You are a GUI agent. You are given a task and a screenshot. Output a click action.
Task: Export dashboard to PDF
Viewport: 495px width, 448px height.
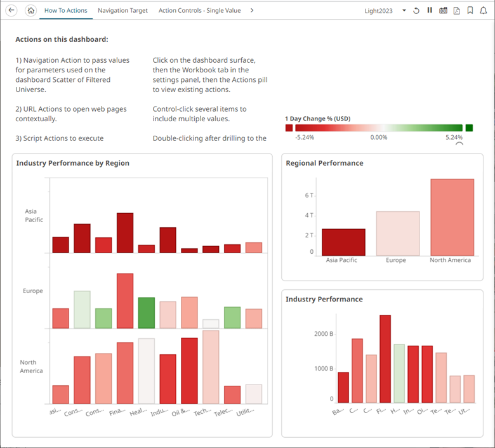point(456,10)
